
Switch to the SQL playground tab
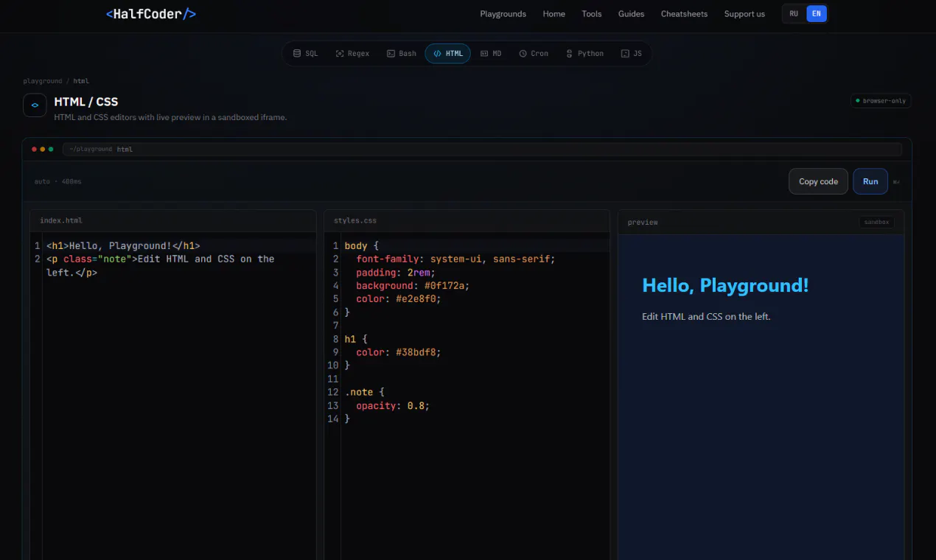click(305, 54)
